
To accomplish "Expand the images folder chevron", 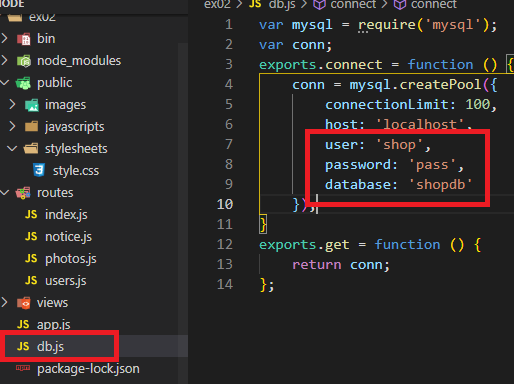I will pyautogui.click(x=12, y=105).
